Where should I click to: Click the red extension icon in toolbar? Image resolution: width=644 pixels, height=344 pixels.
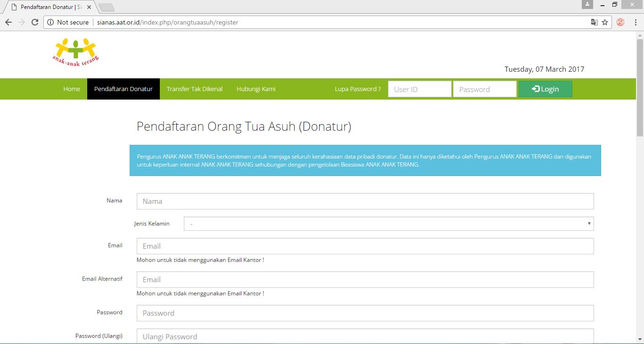[620, 22]
